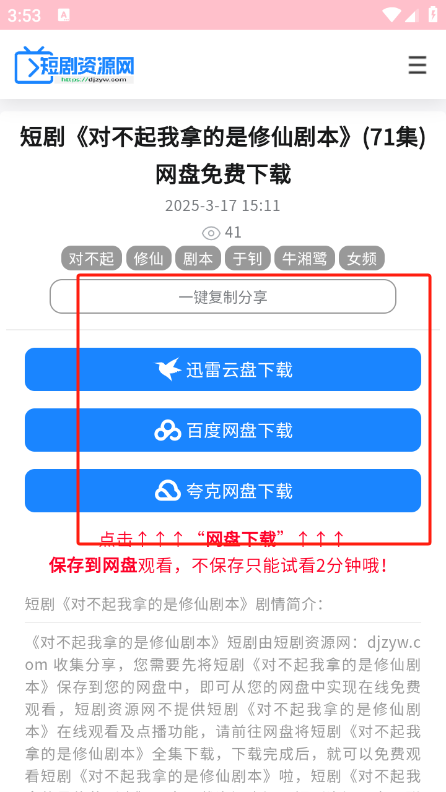Select the 于钊 tag

coord(247,259)
